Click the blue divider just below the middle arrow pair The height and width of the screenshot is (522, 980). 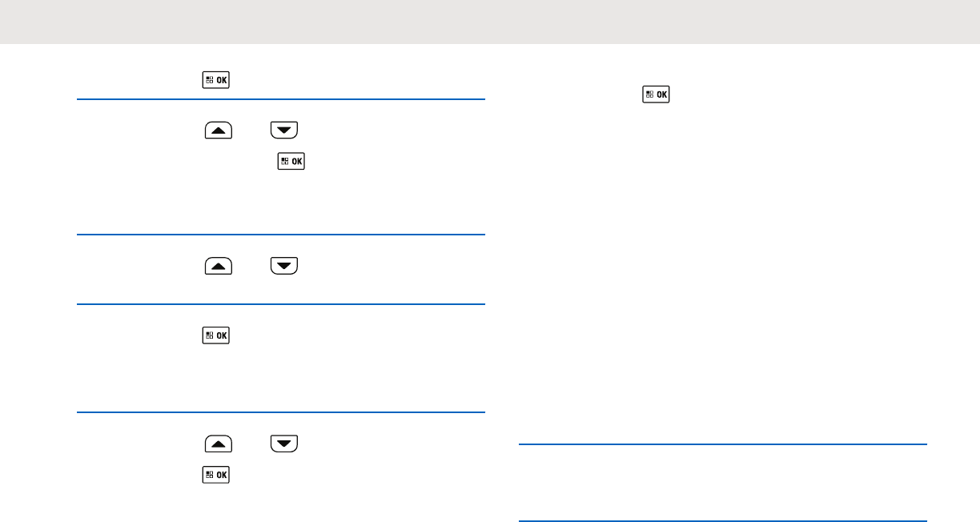[280, 304]
